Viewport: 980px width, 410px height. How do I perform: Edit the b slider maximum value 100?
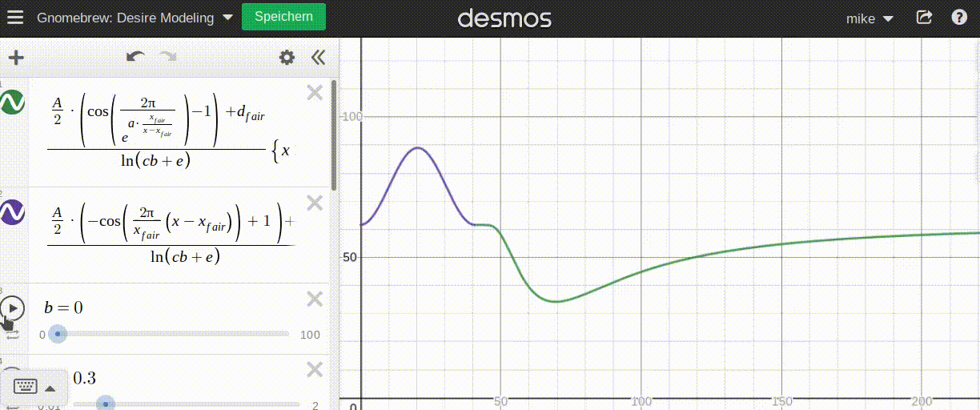coord(310,335)
